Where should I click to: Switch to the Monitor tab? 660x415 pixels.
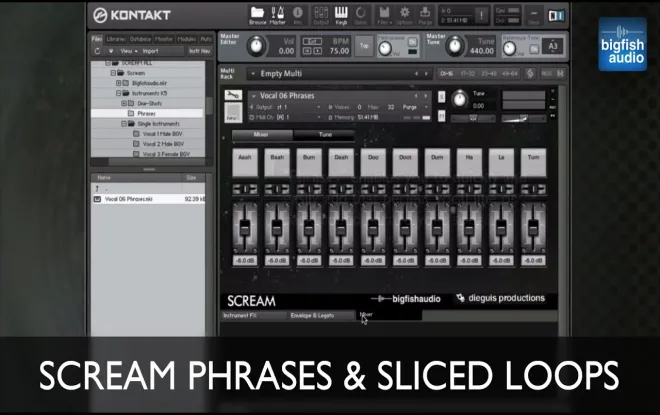pos(164,39)
